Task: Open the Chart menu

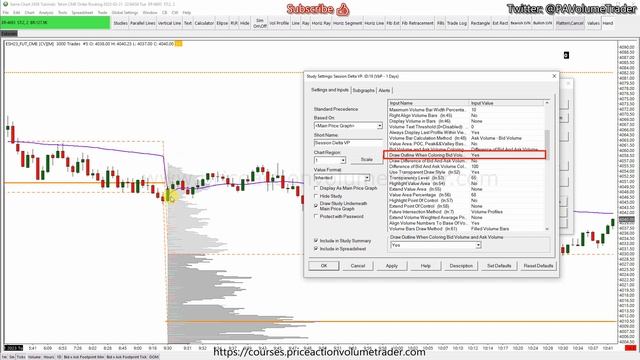Action: [29, 13]
